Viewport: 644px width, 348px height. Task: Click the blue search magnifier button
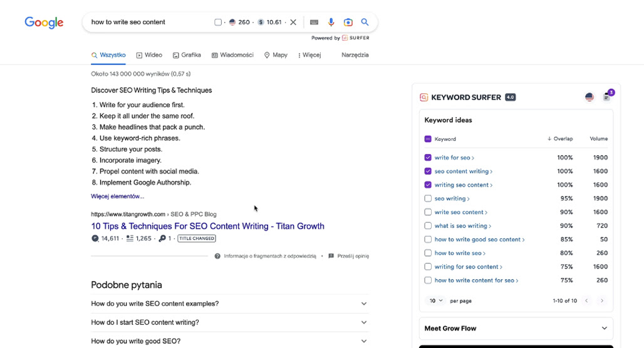(365, 22)
